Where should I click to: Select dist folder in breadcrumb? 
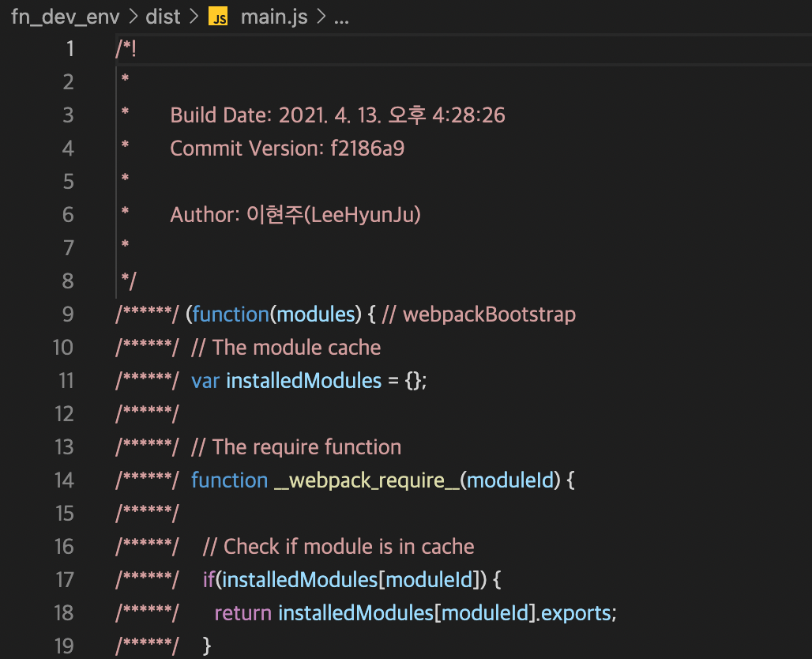tap(163, 17)
